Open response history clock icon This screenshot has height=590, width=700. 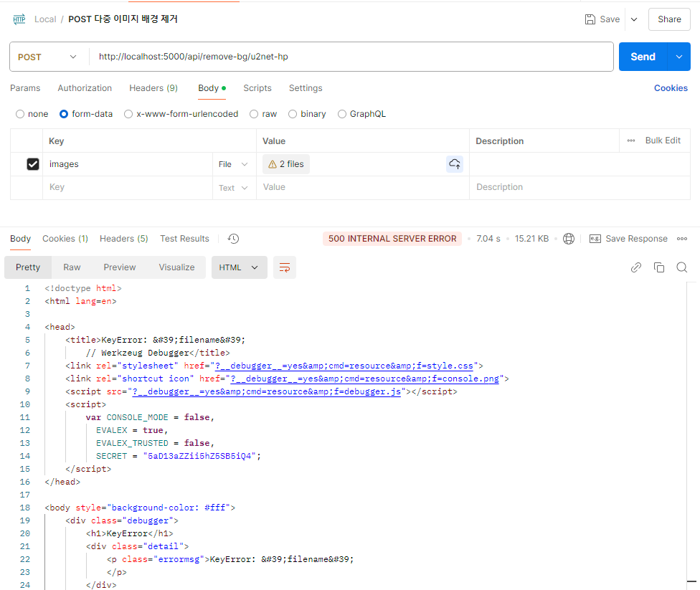pyautogui.click(x=233, y=239)
